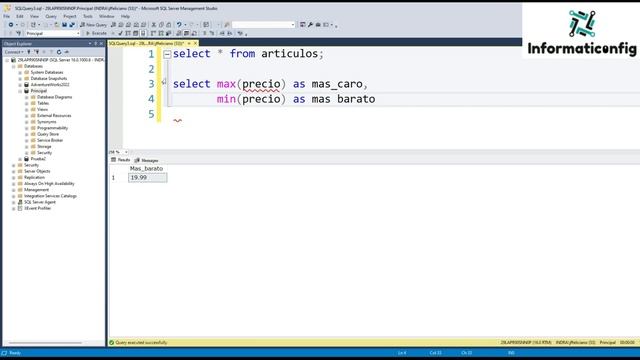
Task: Switch to the Results tab
Action: coord(120,160)
